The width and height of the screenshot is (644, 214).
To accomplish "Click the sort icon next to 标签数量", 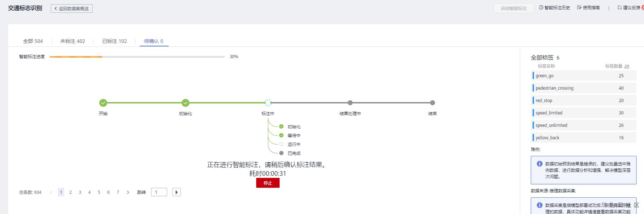I will (627, 66).
